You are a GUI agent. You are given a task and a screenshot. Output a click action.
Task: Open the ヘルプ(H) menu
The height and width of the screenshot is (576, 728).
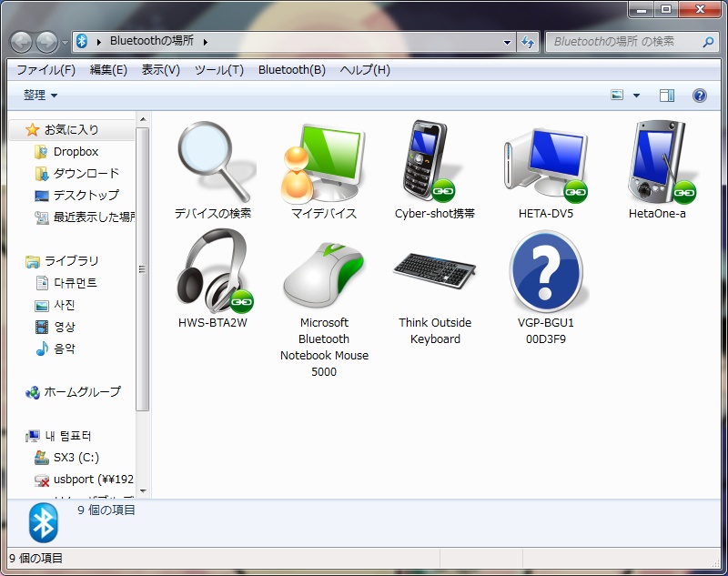(365, 70)
